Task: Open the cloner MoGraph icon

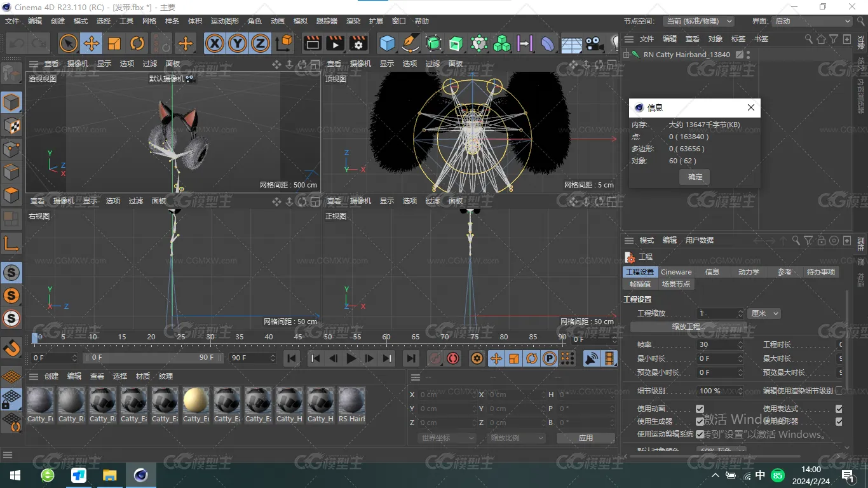Action: coord(502,43)
